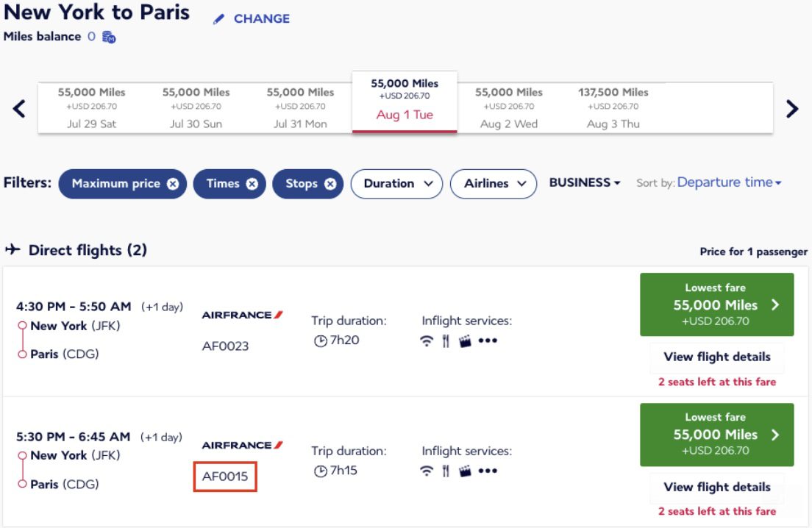Viewport: 812px width, 528px height.
Task: Change the BUSINESS cabin class selection
Action: 583,182
